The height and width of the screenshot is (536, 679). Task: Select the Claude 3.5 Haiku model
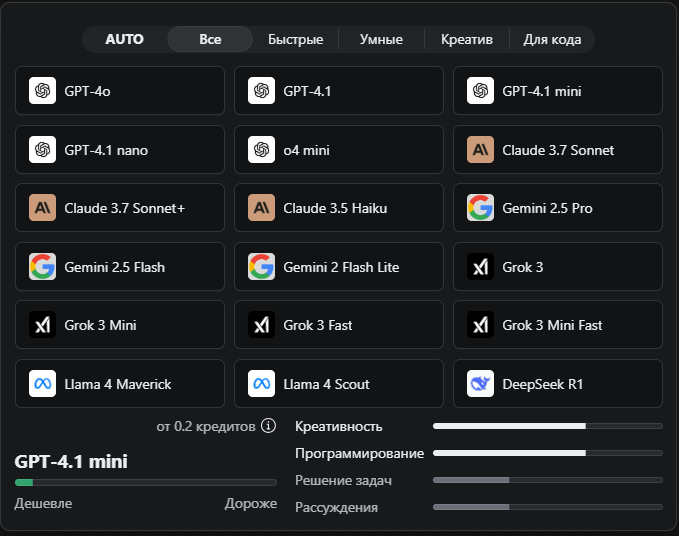click(x=339, y=208)
